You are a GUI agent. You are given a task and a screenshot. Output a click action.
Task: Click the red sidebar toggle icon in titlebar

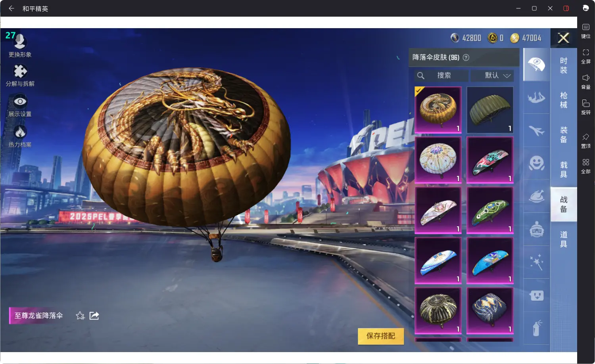[x=566, y=8]
